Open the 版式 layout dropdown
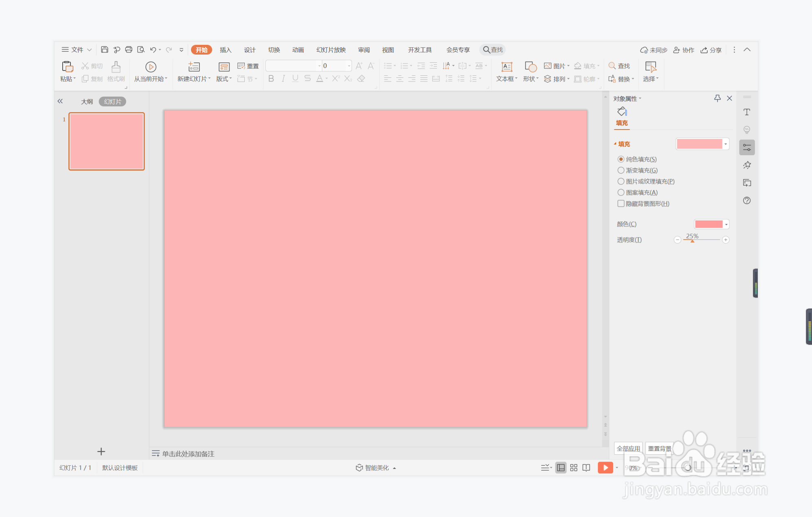The height and width of the screenshot is (517, 812). [224, 79]
